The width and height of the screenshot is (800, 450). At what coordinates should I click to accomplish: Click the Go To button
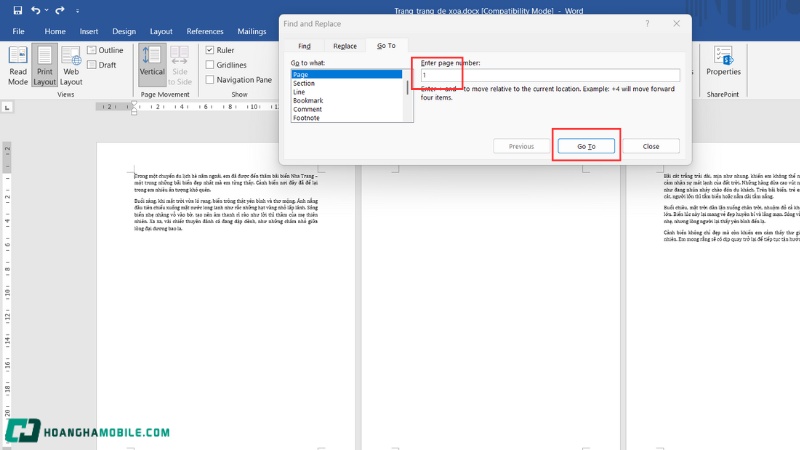tap(586, 146)
